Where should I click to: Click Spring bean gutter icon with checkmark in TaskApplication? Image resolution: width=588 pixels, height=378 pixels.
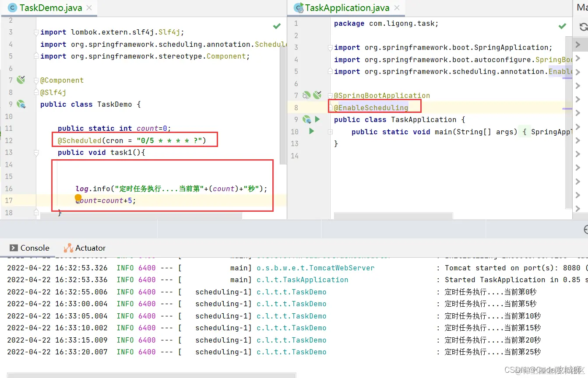click(317, 95)
